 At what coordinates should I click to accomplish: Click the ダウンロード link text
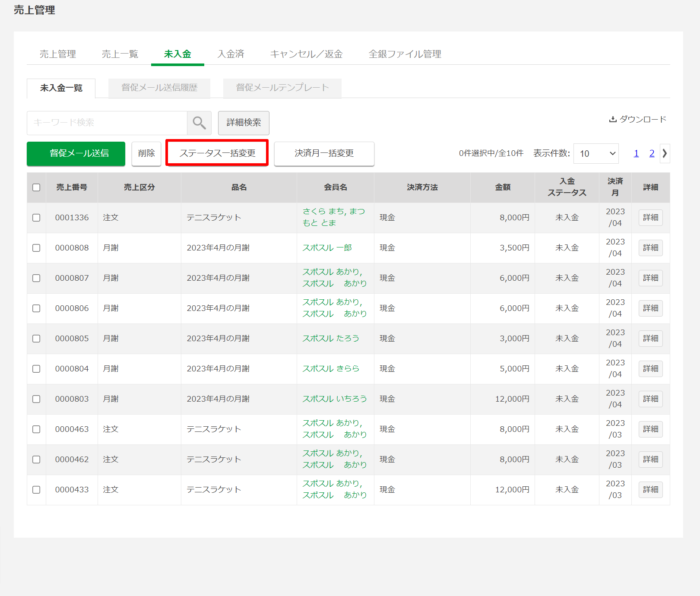point(643,119)
